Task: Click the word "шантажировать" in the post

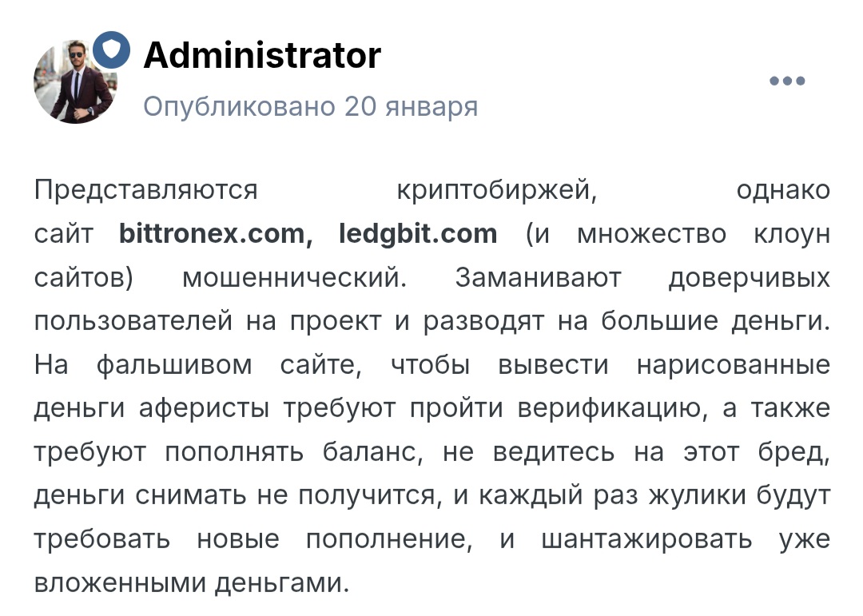Action: coord(646,539)
